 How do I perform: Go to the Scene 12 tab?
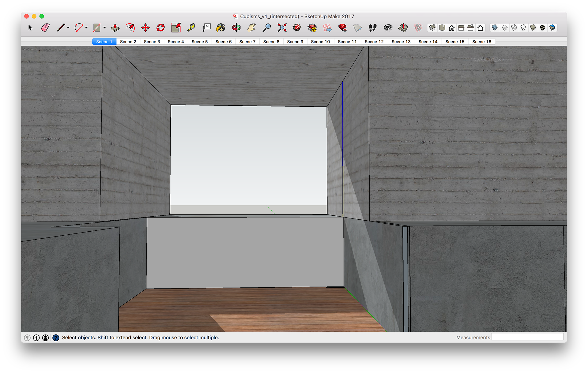[x=374, y=42]
